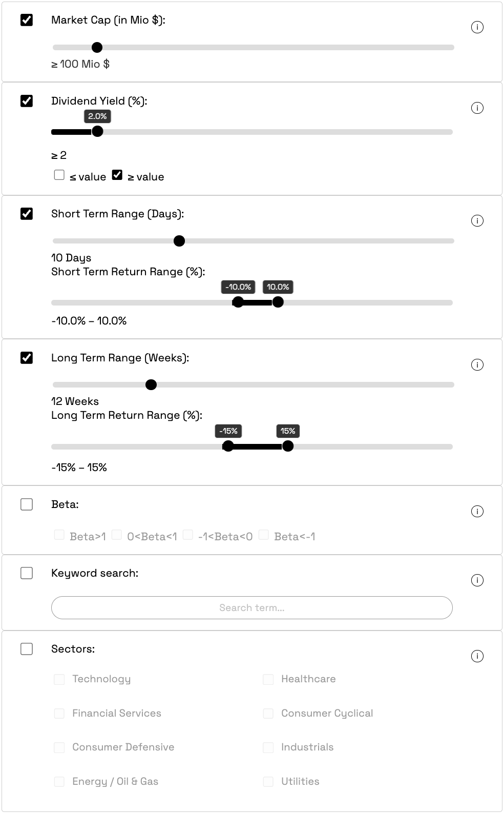This screenshot has width=504, height=813.
Task: Check the ≤ value option under Dividend Yield
Action: (x=59, y=174)
